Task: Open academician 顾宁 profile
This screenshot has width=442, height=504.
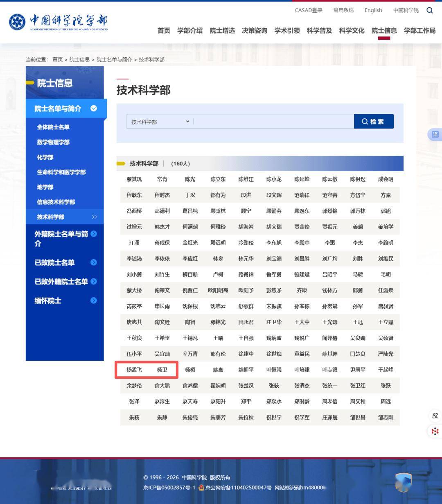Action: 246,211
